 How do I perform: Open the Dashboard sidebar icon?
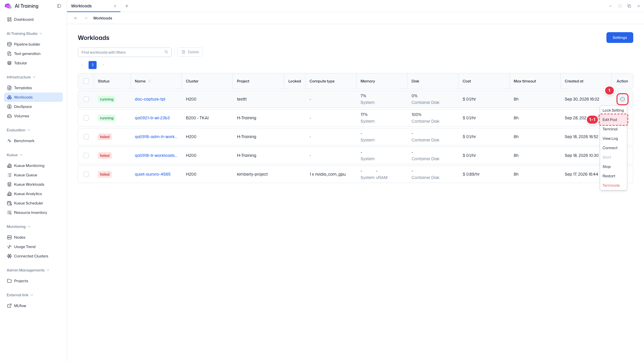click(x=9, y=19)
